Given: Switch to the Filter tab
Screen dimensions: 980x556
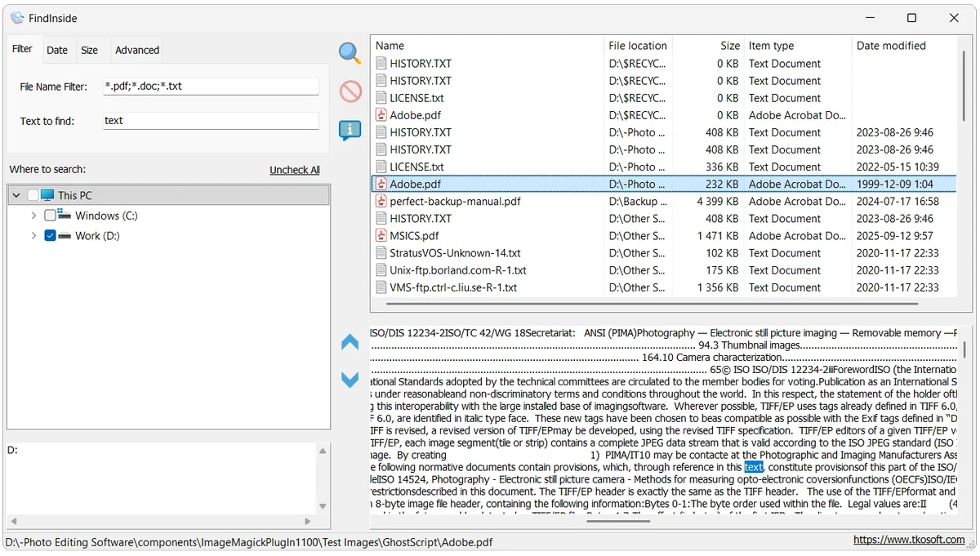Looking at the screenshot, I should click(22, 49).
